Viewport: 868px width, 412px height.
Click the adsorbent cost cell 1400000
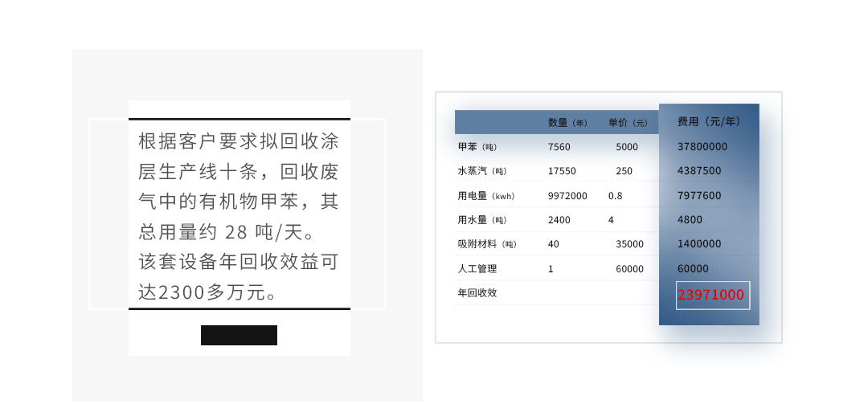pyautogui.click(x=699, y=244)
